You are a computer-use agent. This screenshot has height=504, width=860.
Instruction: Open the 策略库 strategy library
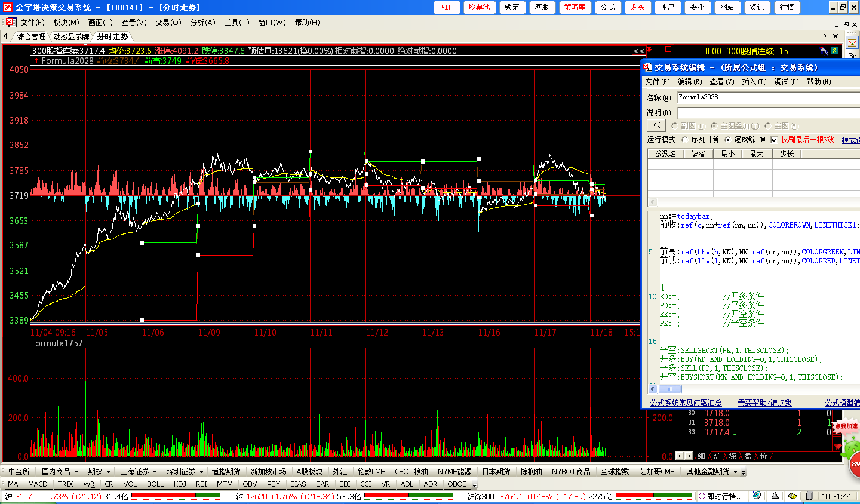(575, 7)
